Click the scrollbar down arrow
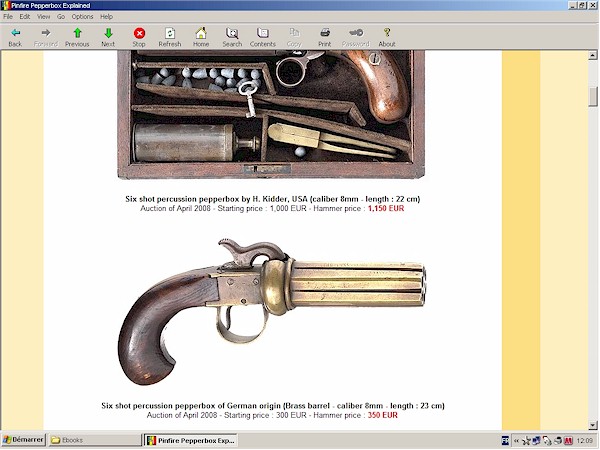 pos(593,425)
